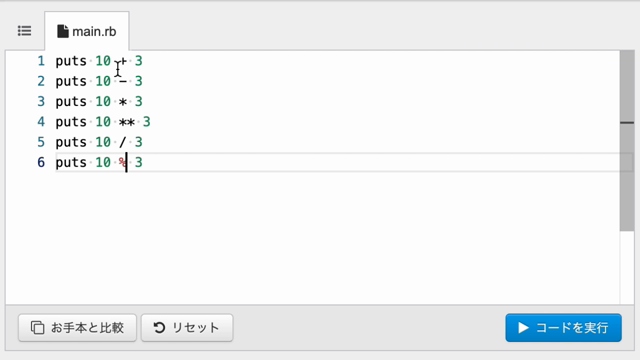Place cursor on the % operator
Image resolution: width=640 pixels, height=360 pixels.
122,162
